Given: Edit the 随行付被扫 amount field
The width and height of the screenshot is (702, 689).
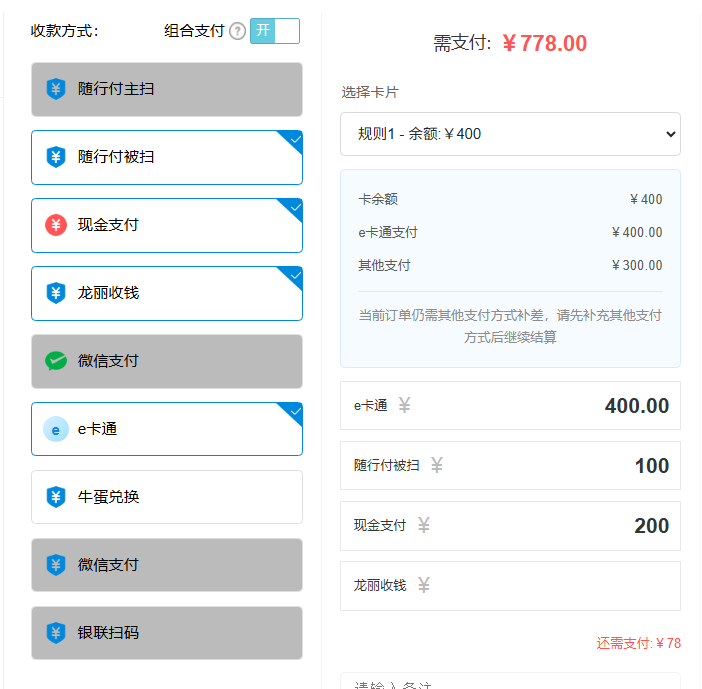Looking at the screenshot, I should (560, 466).
